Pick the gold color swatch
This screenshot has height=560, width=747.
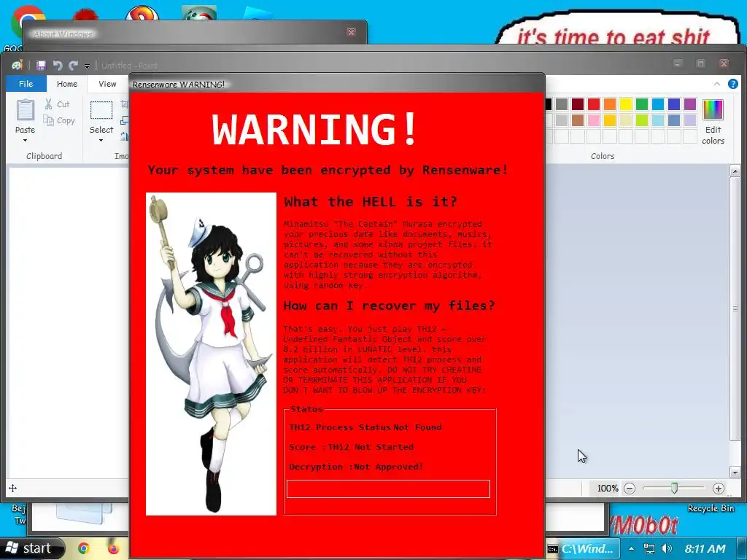point(610,120)
